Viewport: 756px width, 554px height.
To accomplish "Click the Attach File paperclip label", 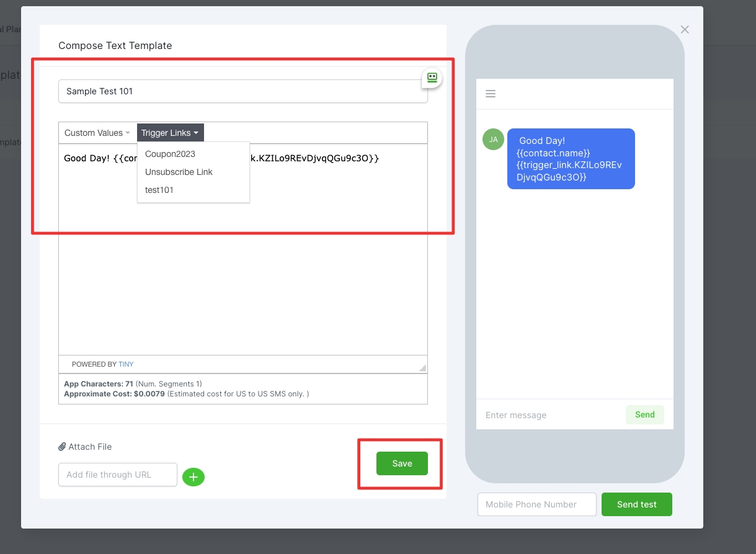I will (x=85, y=447).
